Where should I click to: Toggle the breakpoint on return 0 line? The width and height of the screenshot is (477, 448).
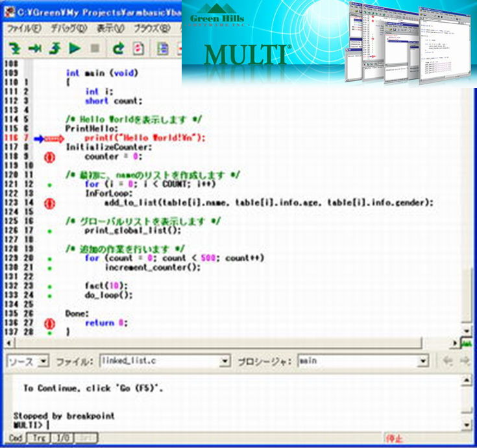pyautogui.click(x=49, y=324)
